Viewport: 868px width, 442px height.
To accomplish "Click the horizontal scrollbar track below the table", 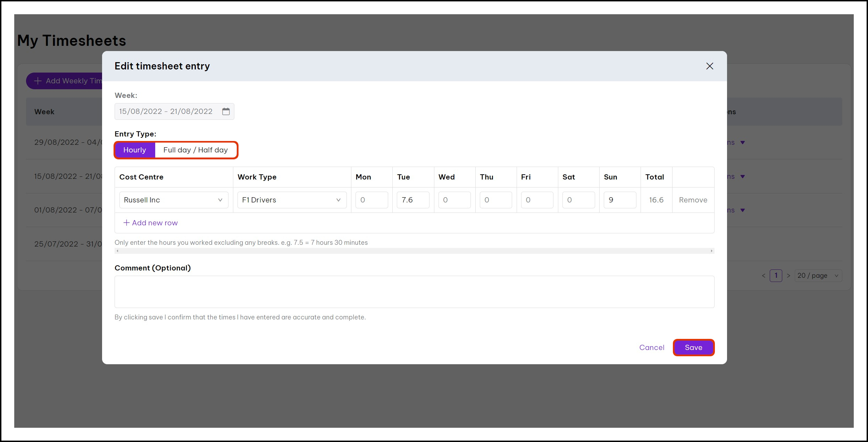I will (x=414, y=251).
